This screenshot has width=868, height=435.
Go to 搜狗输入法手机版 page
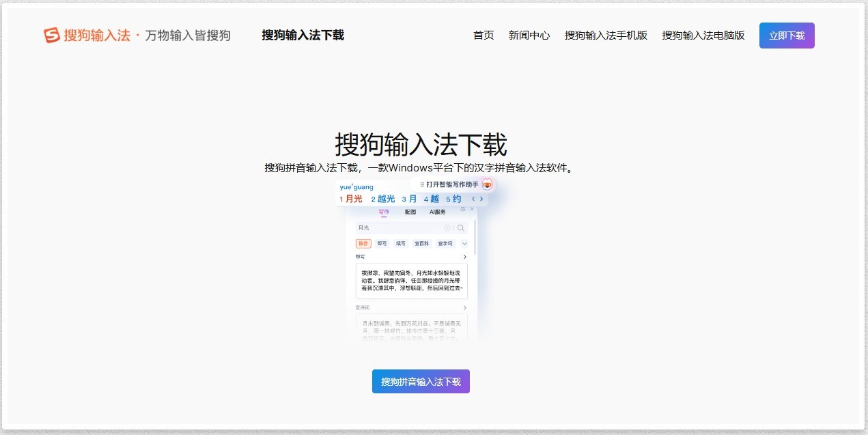(x=606, y=36)
